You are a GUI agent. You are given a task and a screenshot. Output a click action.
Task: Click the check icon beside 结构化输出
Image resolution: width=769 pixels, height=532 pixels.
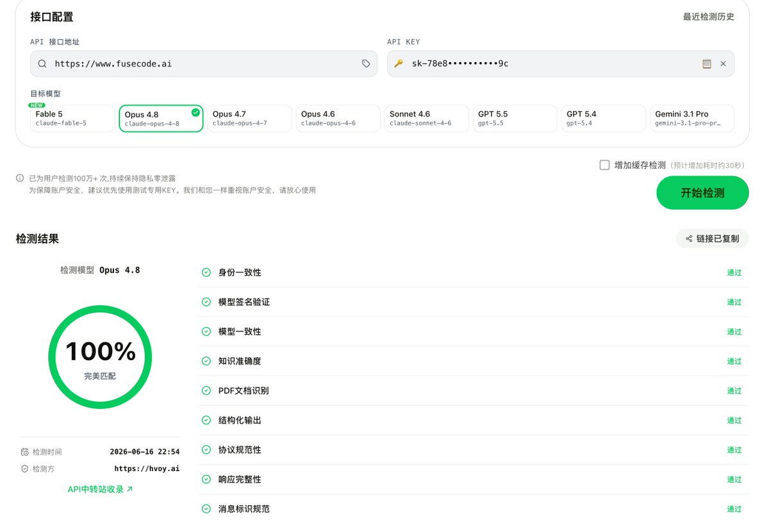click(206, 420)
